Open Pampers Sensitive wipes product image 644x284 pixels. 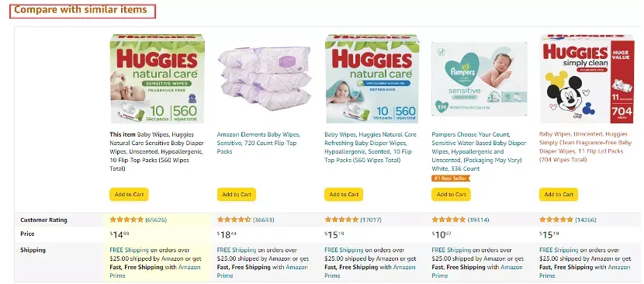[x=480, y=79]
